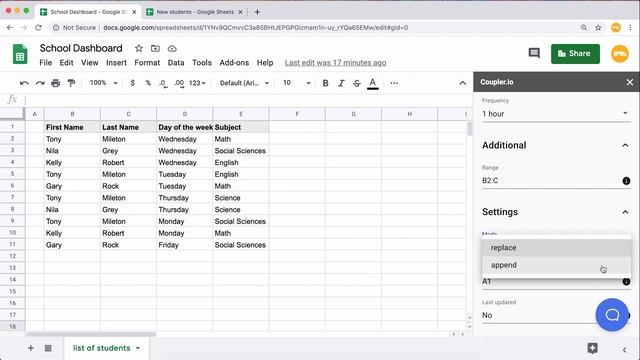Switch to New students browser tab
The height and width of the screenshot is (360, 640).
tap(195, 12)
